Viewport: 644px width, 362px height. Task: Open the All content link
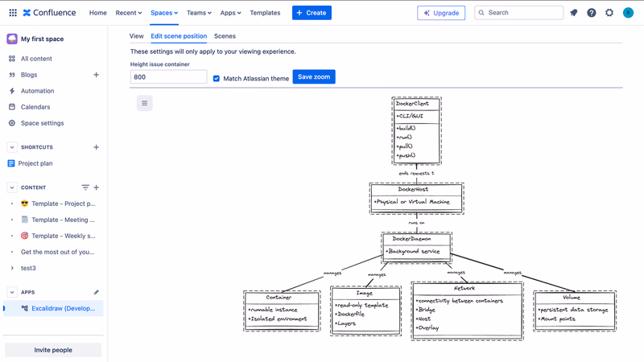point(36,59)
